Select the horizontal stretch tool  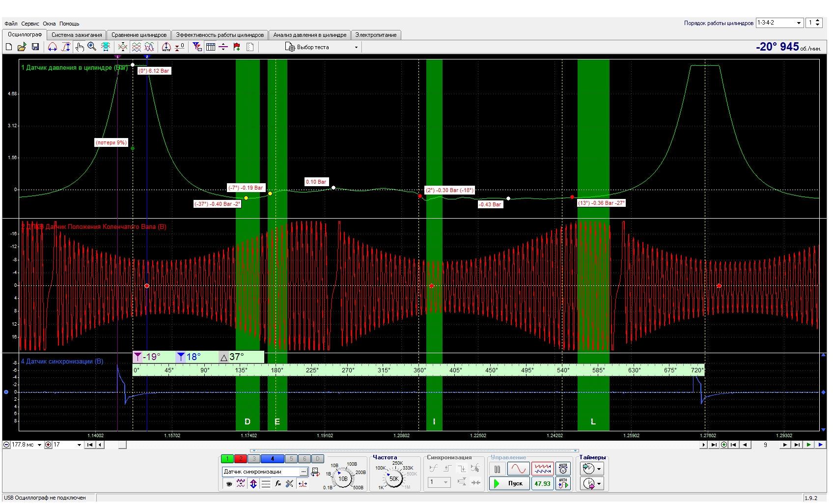tap(53, 47)
